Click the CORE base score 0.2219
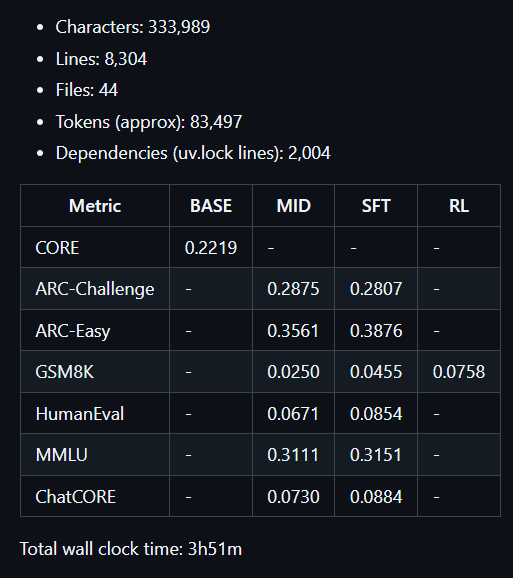 pos(211,247)
